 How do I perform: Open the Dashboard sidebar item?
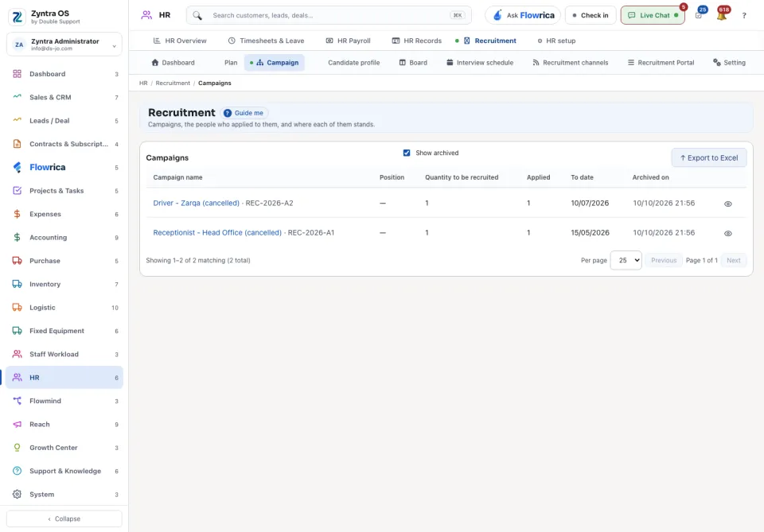tap(64, 74)
